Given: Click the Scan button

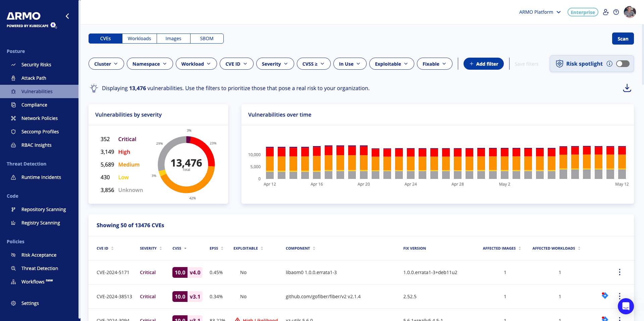Looking at the screenshot, I should click(x=623, y=39).
